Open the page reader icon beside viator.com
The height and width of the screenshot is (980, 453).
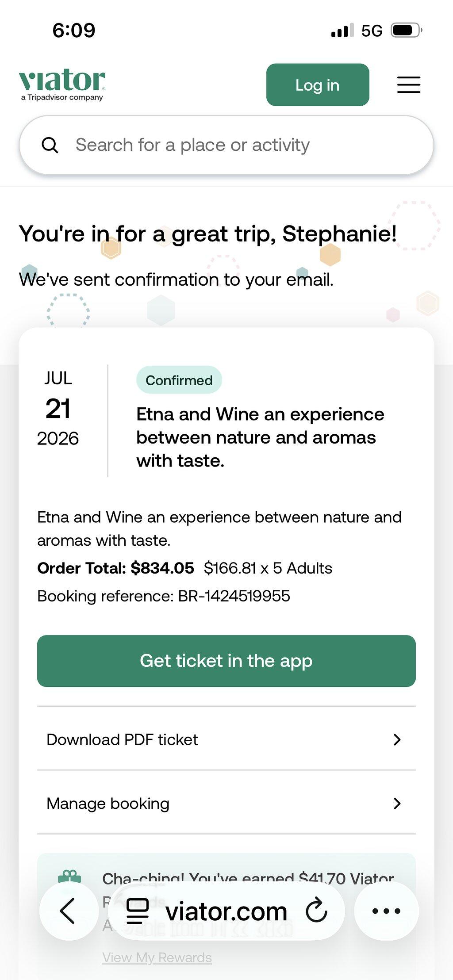point(138,911)
